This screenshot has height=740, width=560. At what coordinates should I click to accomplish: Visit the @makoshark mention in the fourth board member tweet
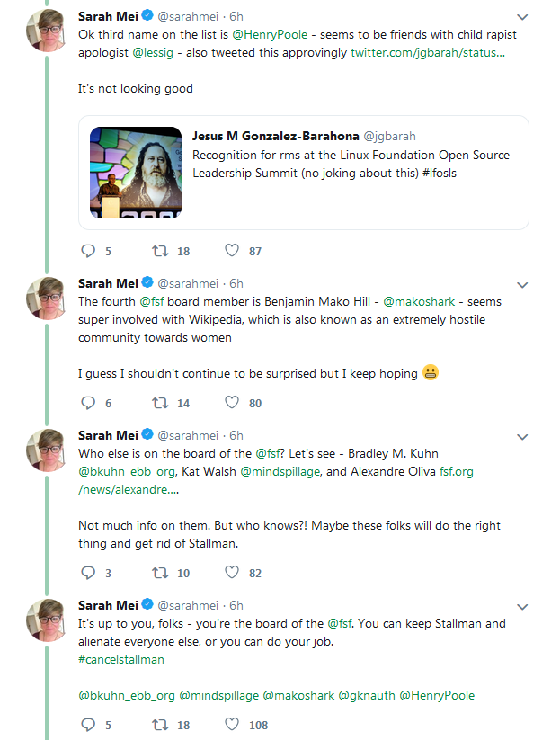(419, 301)
